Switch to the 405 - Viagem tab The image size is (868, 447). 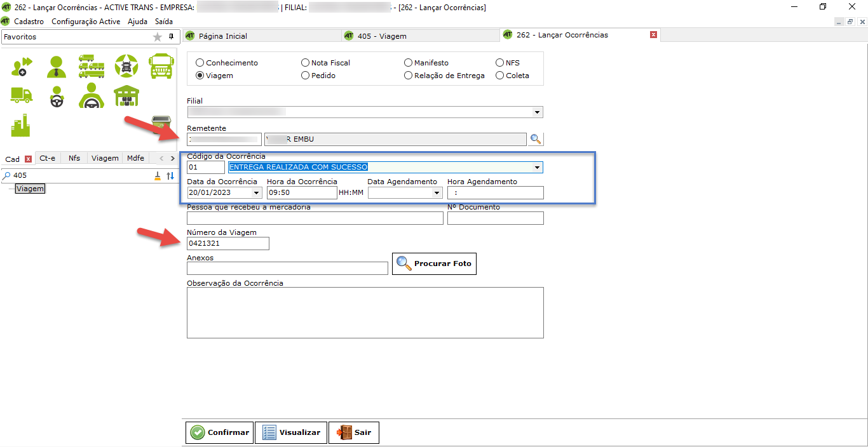click(x=421, y=36)
